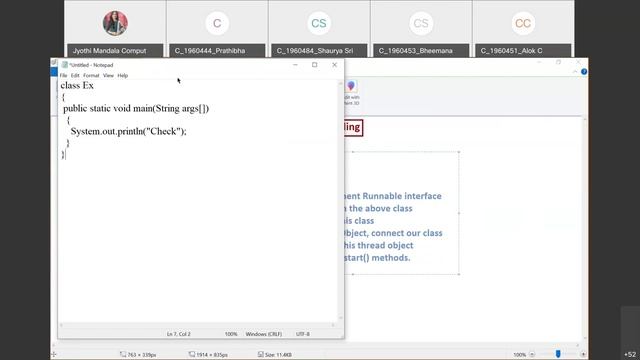
Task: Maximize the Notepad window
Action: tap(315, 64)
